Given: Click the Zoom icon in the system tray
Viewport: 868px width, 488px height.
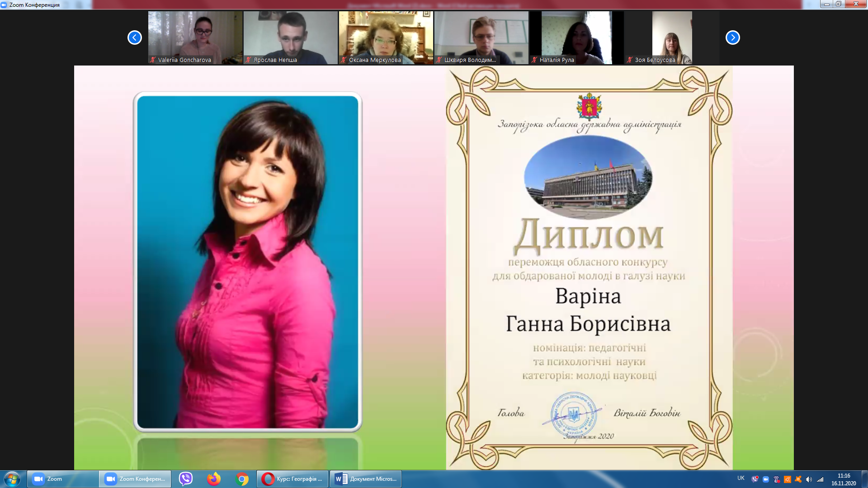Looking at the screenshot, I should click(765, 479).
